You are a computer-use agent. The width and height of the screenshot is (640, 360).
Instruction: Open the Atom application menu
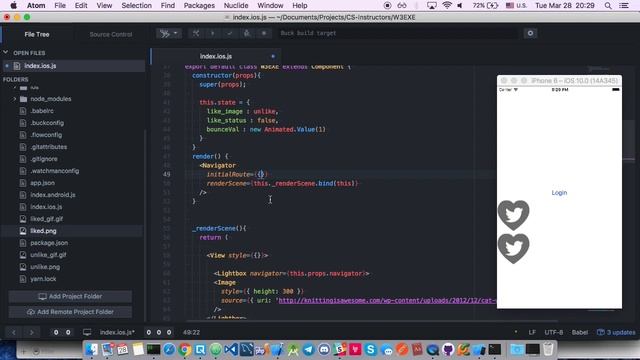(x=36, y=6)
